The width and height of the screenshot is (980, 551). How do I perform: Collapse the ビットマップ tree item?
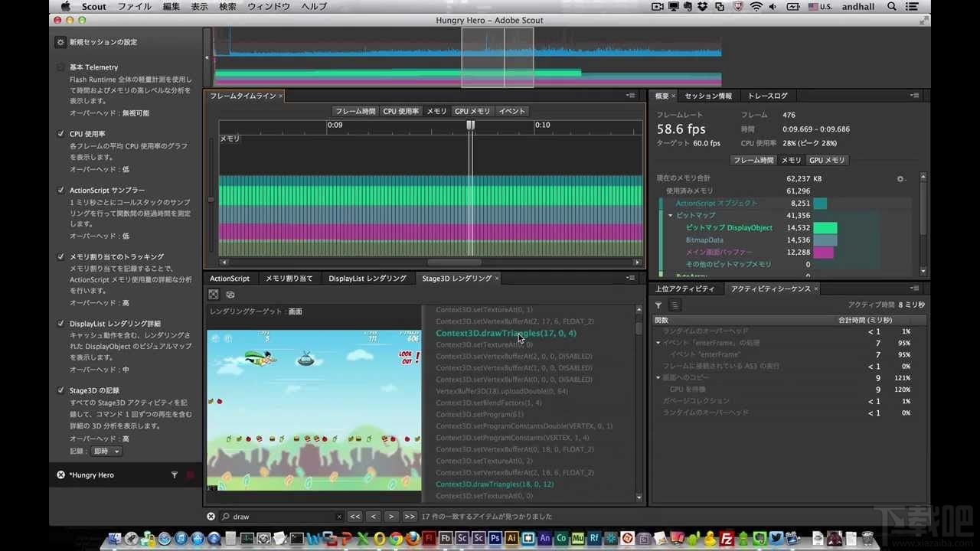tap(670, 215)
